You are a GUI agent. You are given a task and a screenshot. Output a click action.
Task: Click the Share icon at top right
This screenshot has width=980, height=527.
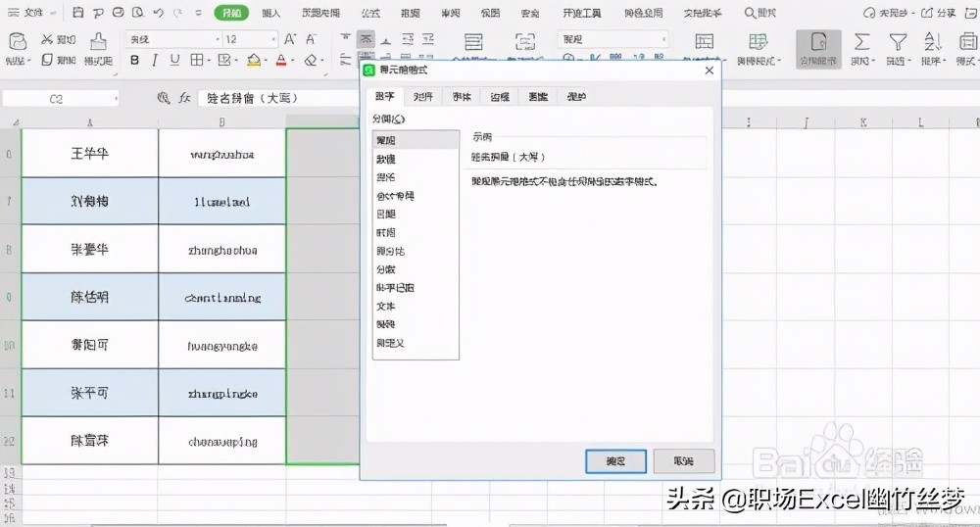(928, 12)
